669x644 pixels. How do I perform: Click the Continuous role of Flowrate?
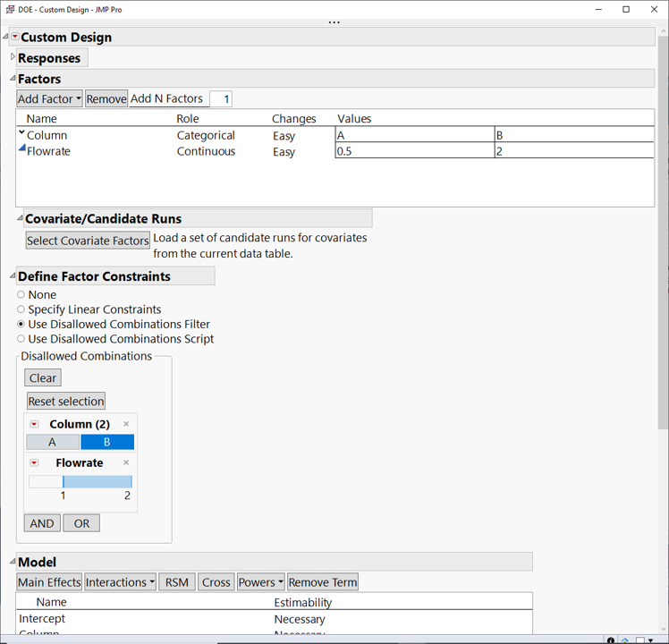click(x=206, y=151)
